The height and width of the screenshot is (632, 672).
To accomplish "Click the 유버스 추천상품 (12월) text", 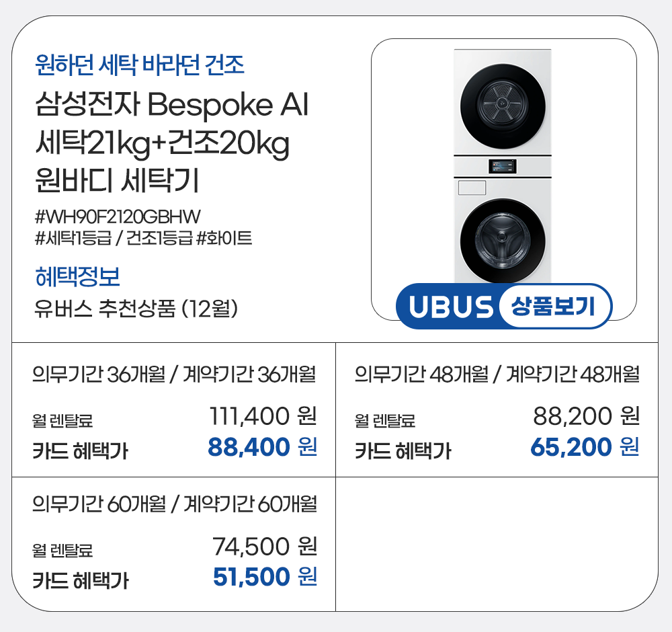I will click(138, 309).
